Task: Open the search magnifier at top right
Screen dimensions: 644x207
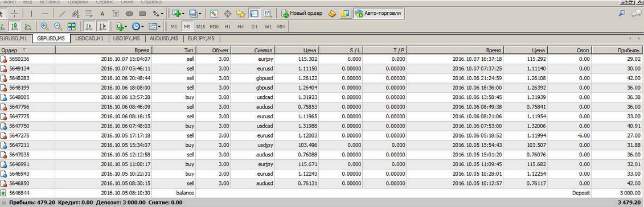Action: tap(622, 14)
